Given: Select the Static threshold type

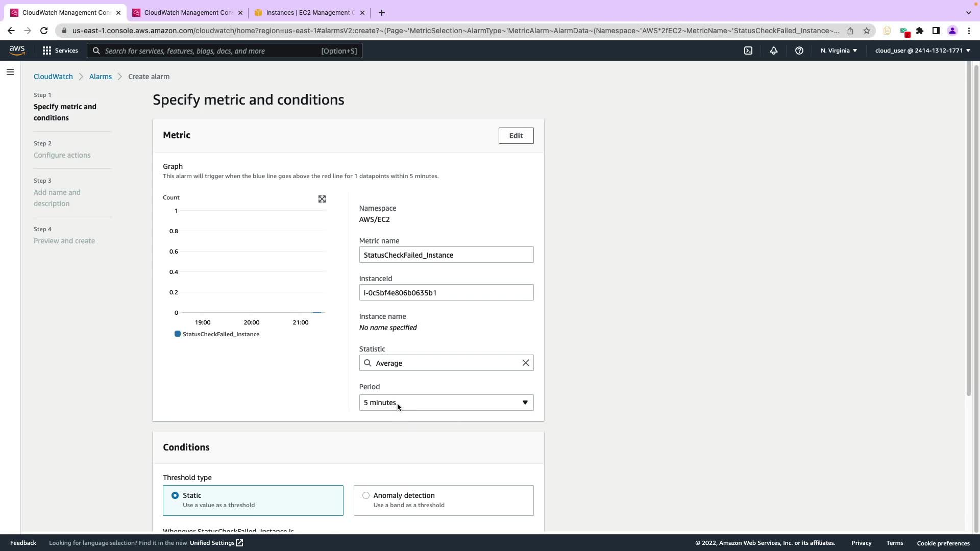Looking at the screenshot, I should coord(175,495).
